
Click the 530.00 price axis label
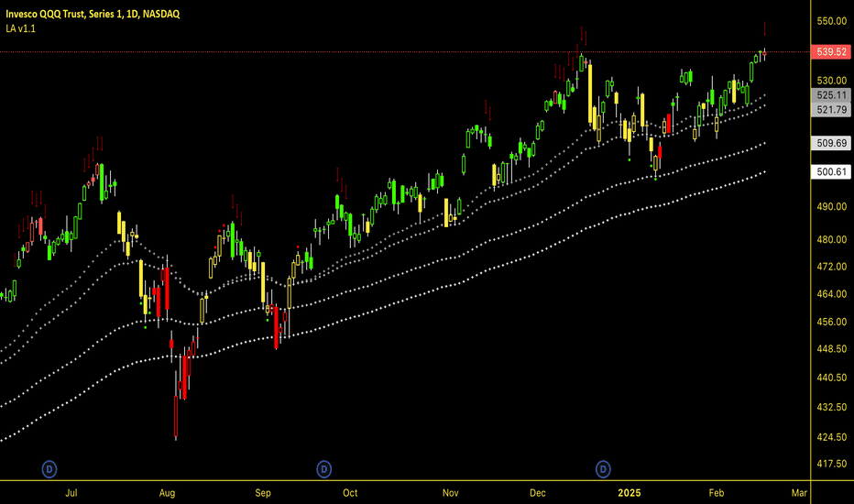832,81
